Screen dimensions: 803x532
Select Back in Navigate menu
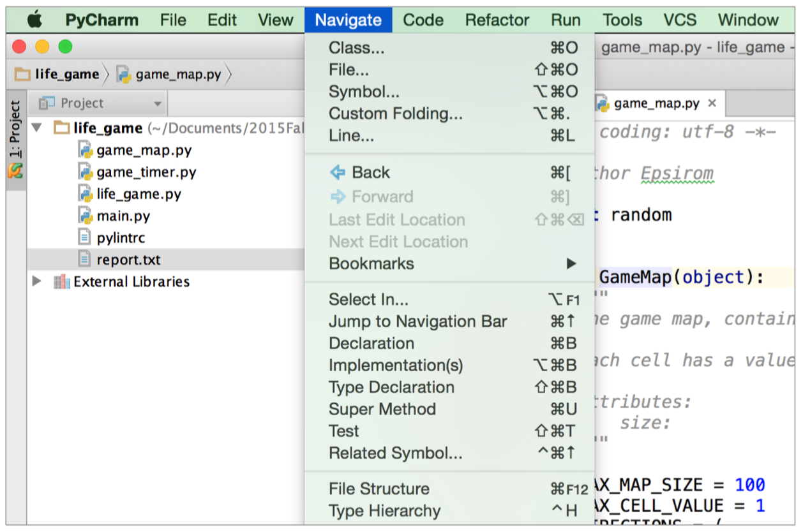coord(449,172)
